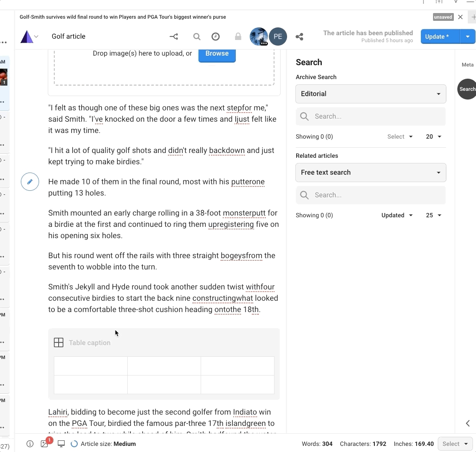Switch to the Meta side tab
476x452 pixels.
point(467,65)
